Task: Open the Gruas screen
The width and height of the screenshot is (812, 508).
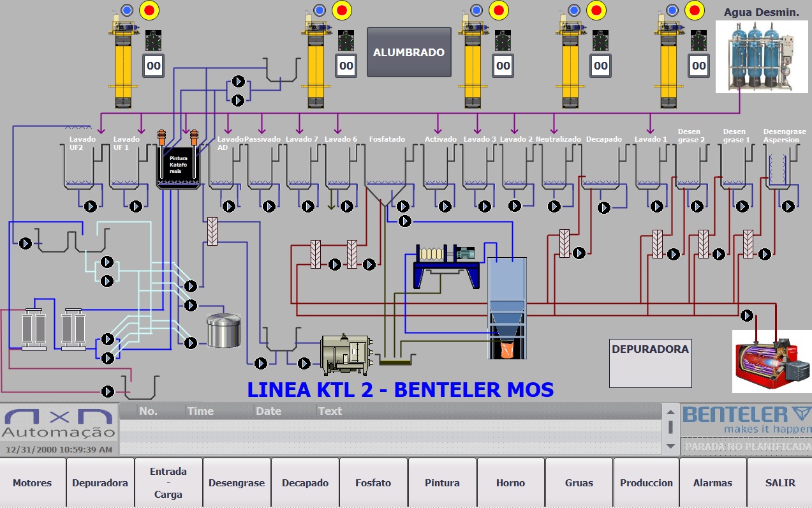Action: pos(579,483)
